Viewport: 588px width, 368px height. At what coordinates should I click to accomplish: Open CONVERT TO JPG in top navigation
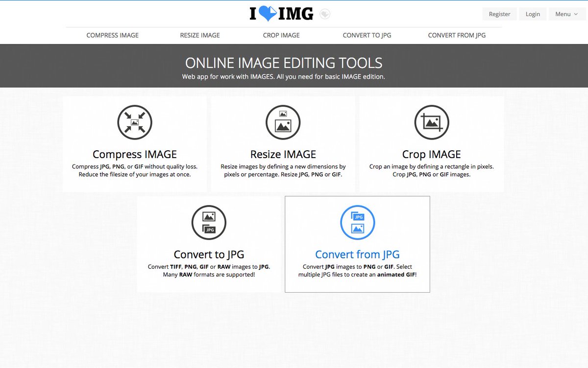[367, 35]
